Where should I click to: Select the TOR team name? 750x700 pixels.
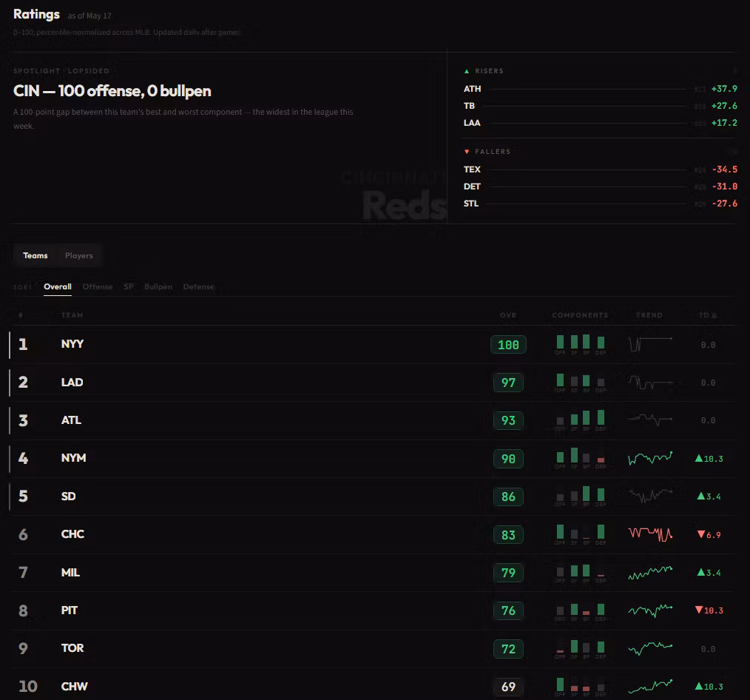72,648
